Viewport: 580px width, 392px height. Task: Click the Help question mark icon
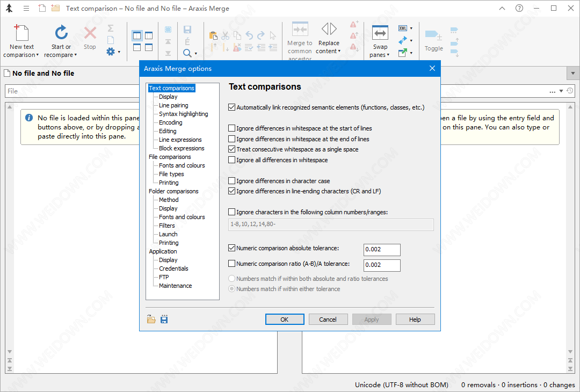[x=519, y=8]
